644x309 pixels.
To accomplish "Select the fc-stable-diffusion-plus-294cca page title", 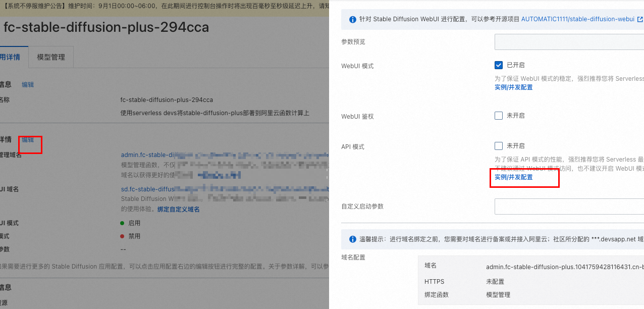I will point(106,27).
